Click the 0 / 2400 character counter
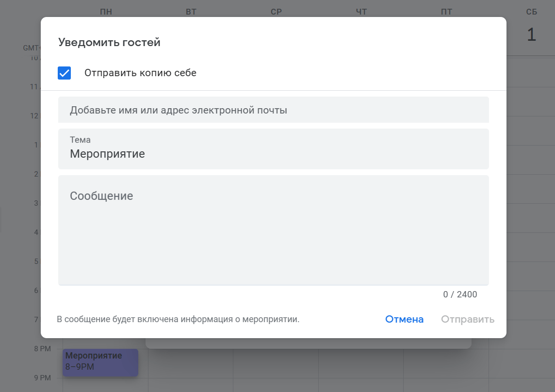Image resolution: width=555 pixels, height=392 pixels. tap(460, 294)
